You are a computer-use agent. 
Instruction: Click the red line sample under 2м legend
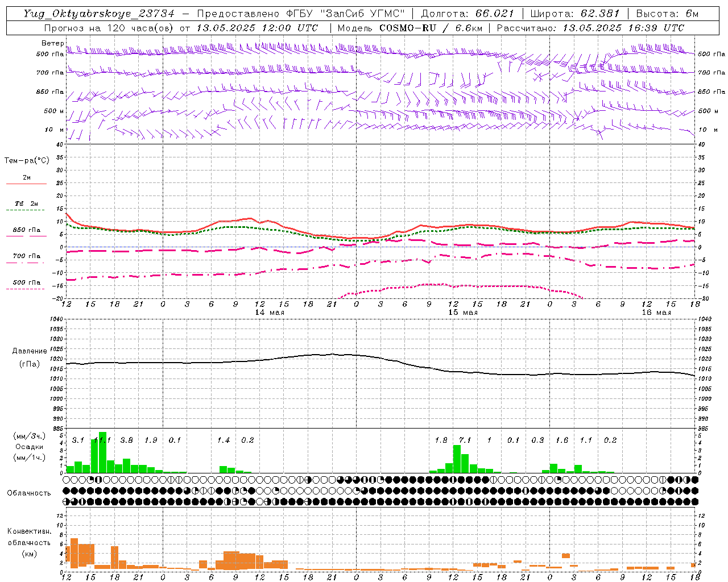[27, 184]
